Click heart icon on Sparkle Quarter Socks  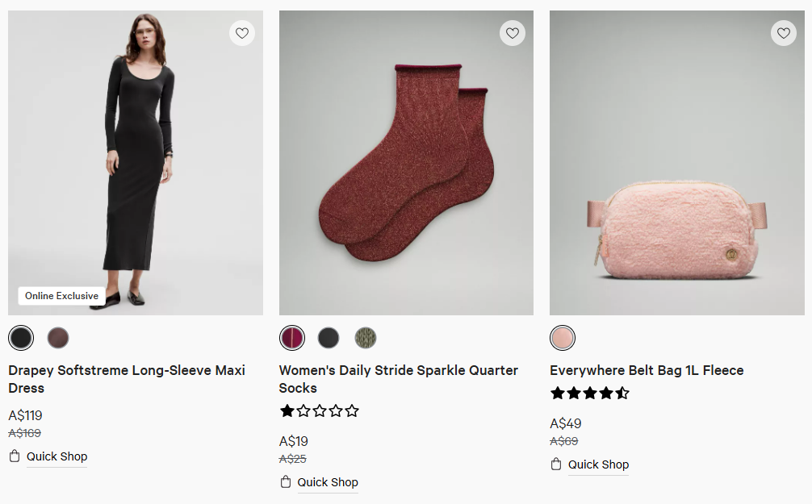point(513,33)
